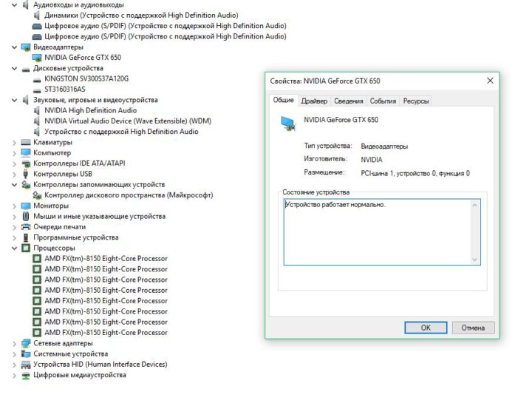Switch to the Общие tab
Image resolution: width=532 pixels, height=409 pixels.
point(283,100)
